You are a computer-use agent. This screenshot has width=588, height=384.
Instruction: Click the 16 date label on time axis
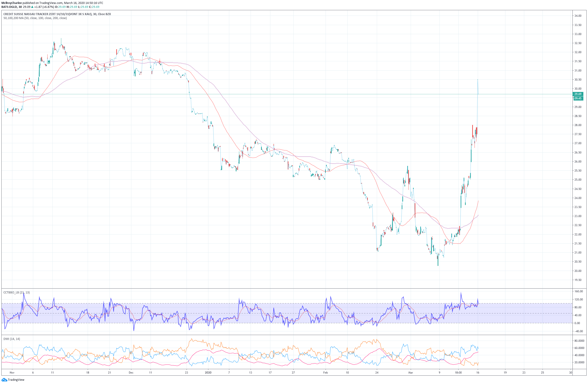[x=478, y=373]
